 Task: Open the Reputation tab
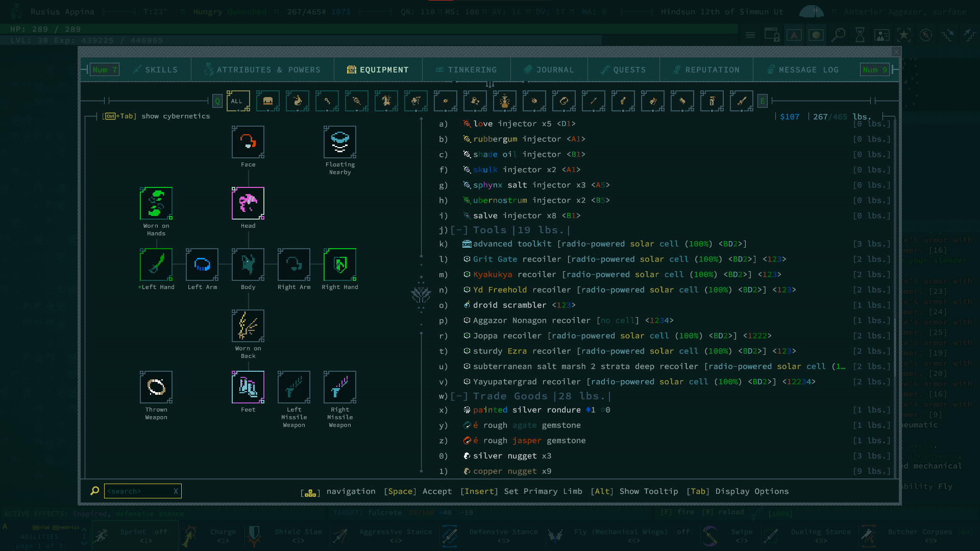(706, 70)
